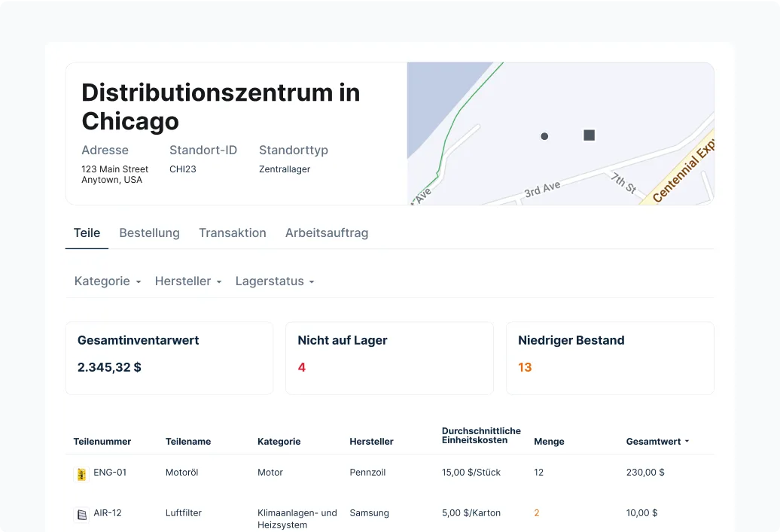780x532 pixels.
Task: Click the 2.345,32 $ inventory value
Action: [109, 367]
